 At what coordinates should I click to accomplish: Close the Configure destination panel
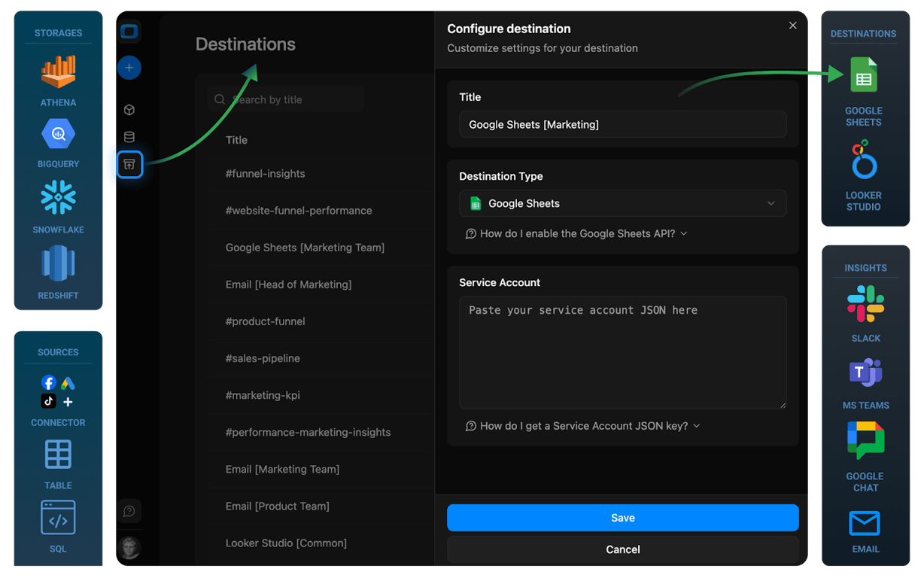[x=792, y=26]
